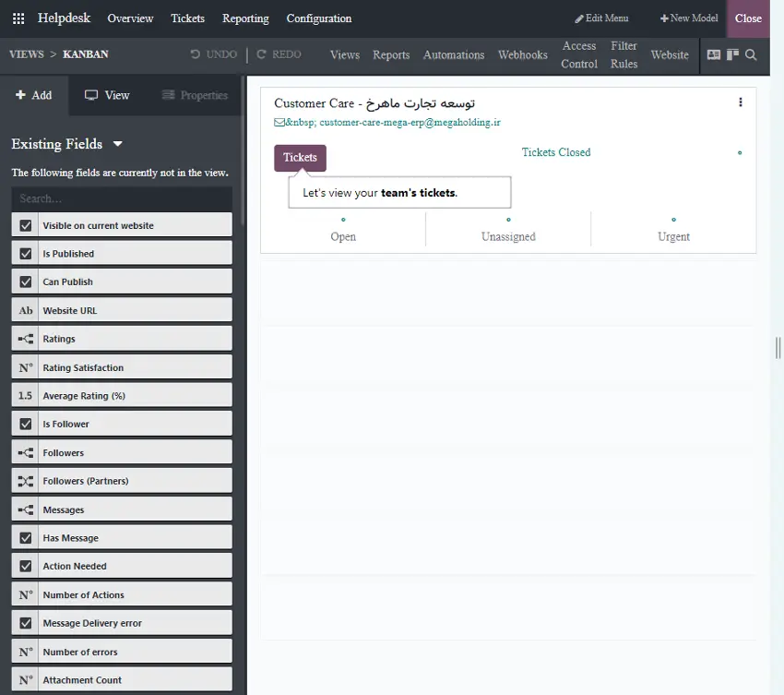Click the New Model button
The width and height of the screenshot is (784, 695).
tap(688, 18)
